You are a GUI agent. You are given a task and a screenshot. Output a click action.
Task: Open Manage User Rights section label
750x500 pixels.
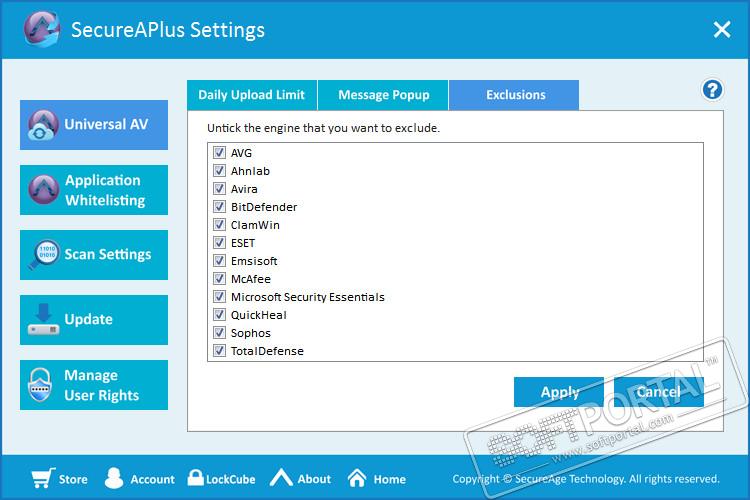(101, 385)
